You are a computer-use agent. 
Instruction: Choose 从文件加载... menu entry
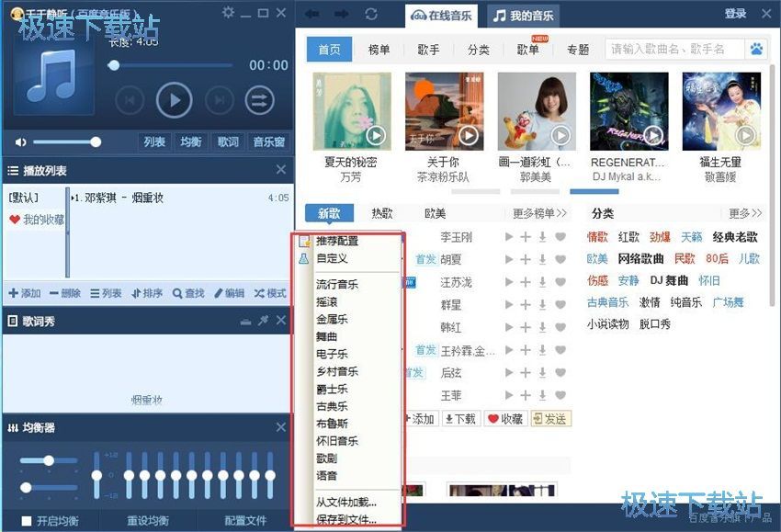(346, 502)
